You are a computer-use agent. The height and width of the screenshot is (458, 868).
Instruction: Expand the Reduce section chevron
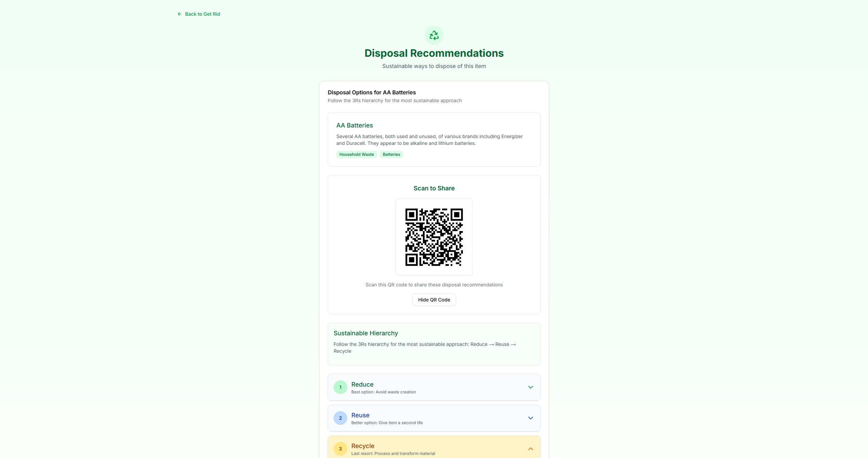point(530,387)
